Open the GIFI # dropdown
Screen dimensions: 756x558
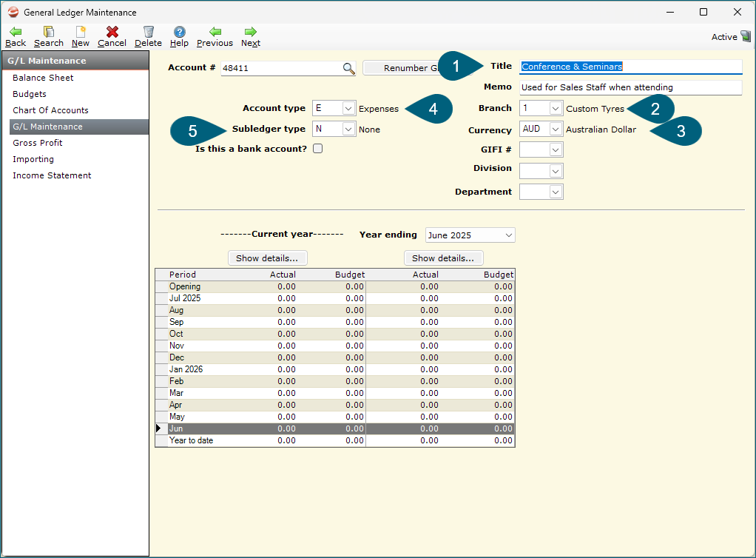coord(556,150)
